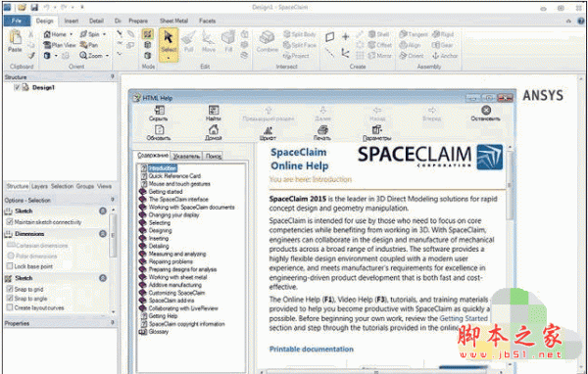Click the Combine tool
This screenshot has width=588, height=374.
click(x=268, y=42)
